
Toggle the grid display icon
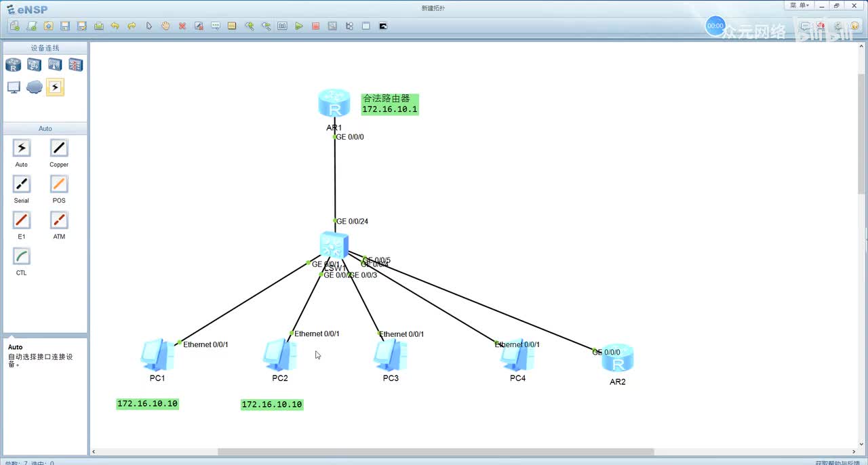coord(366,26)
